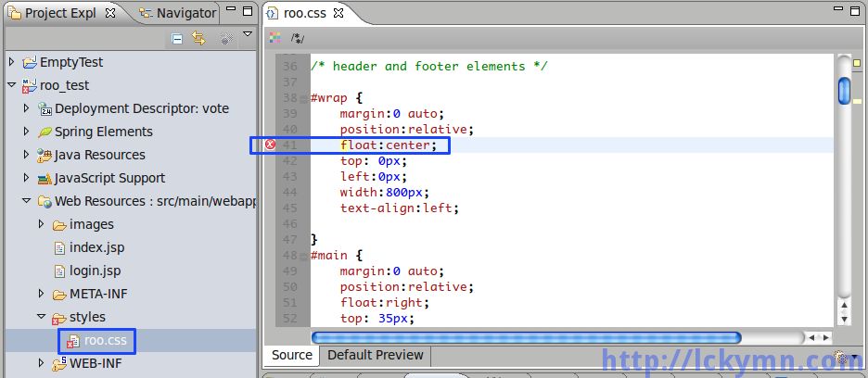Expand the JavaScript Support node
The image size is (868, 378).
click(27, 178)
